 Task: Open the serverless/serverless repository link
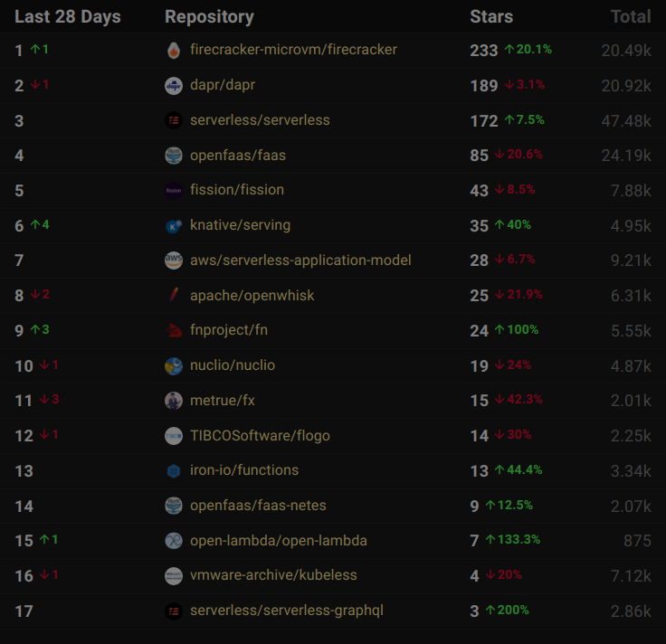point(260,120)
